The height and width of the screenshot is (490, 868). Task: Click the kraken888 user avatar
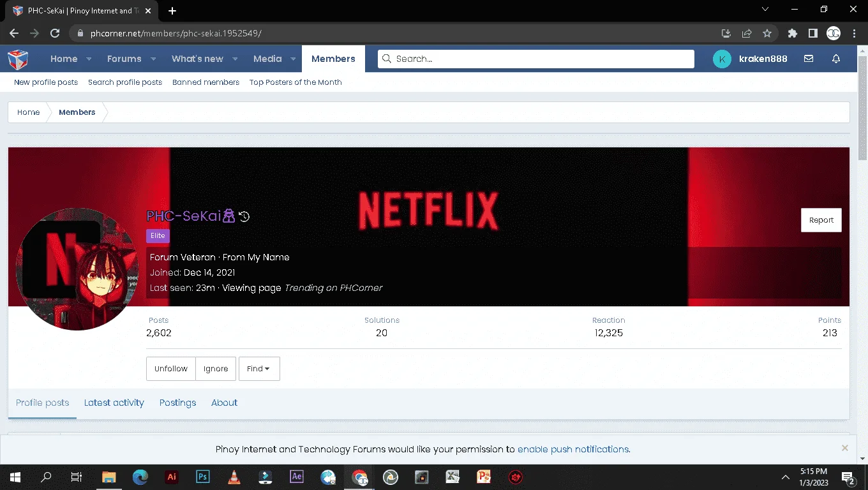point(722,59)
